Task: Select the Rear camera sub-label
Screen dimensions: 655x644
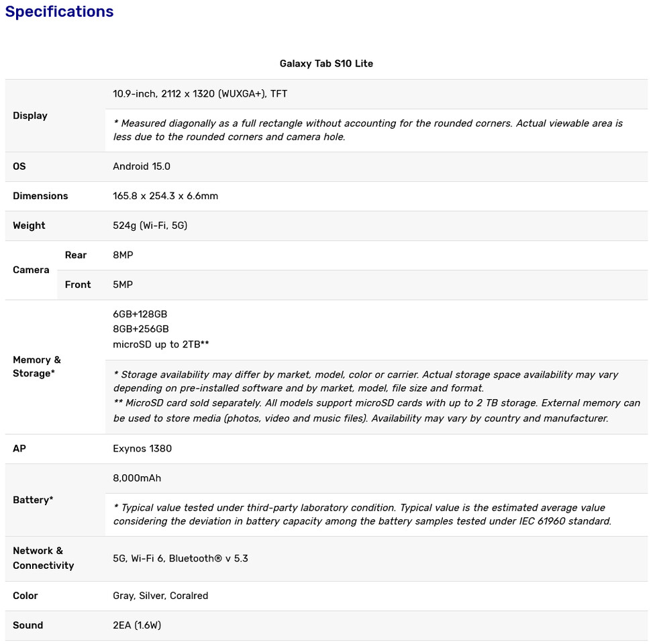Action: (76, 255)
